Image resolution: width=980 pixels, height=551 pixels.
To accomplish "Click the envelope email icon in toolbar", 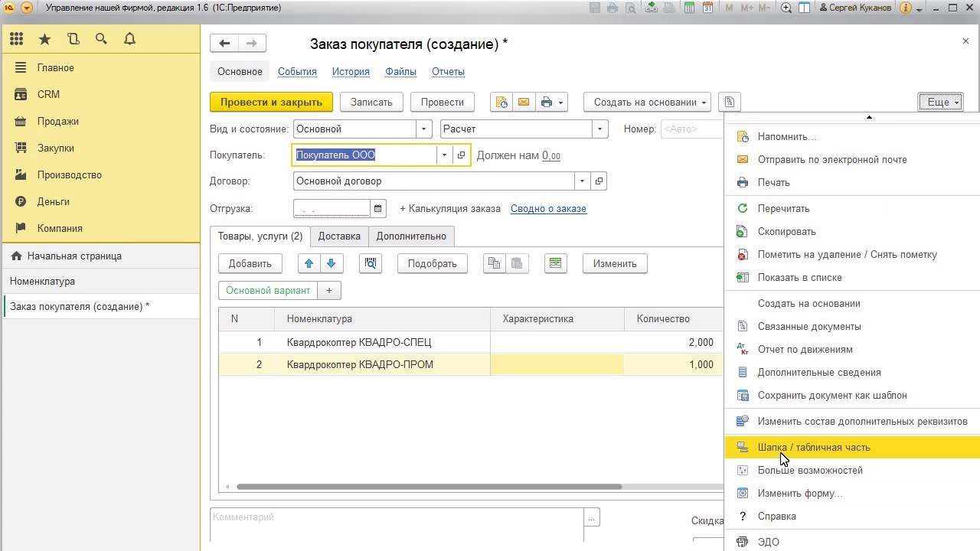I will tap(524, 102).
